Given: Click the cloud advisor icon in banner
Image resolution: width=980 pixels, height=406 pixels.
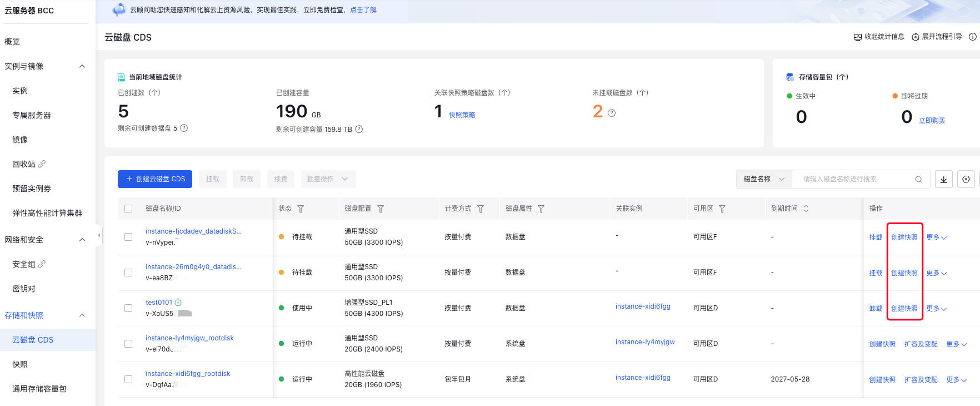Looking at the screenshot, I should (x=119, y=9).
